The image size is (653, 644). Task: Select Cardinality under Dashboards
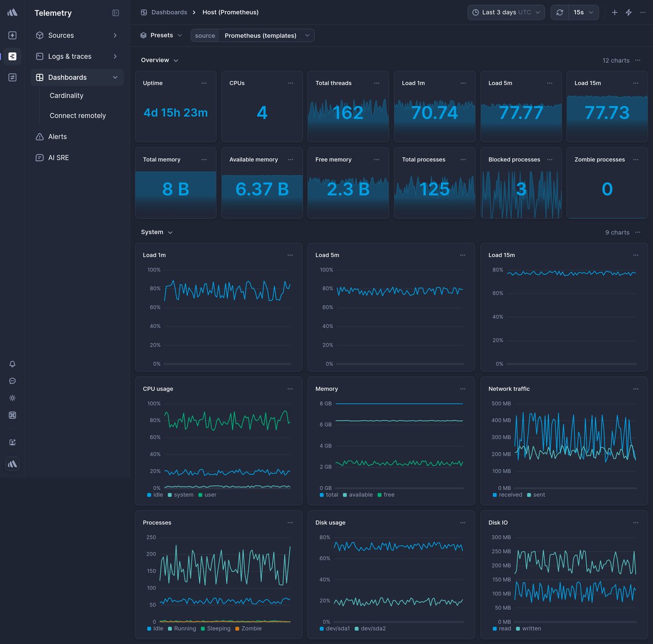(x=66, y=96)
